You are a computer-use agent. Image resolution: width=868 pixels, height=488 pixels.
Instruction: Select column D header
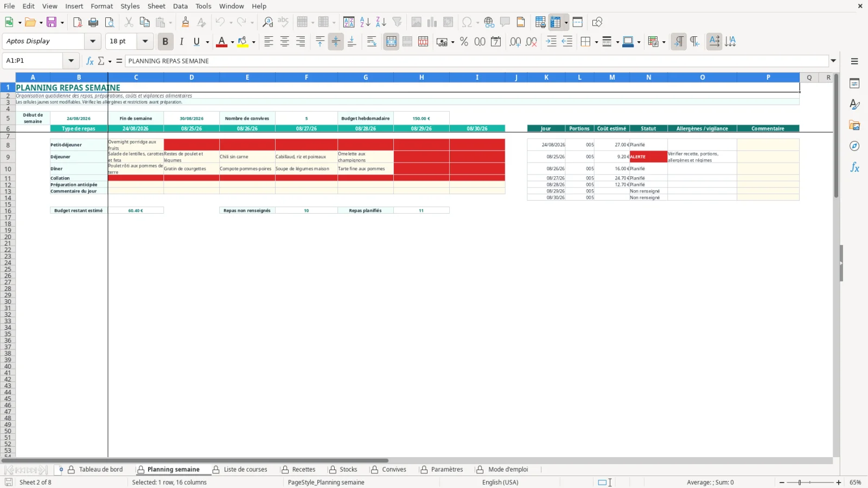click(192, 78)
